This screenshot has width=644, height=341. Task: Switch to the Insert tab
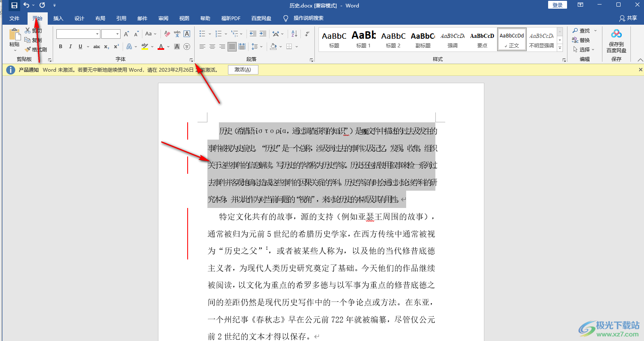58,18
